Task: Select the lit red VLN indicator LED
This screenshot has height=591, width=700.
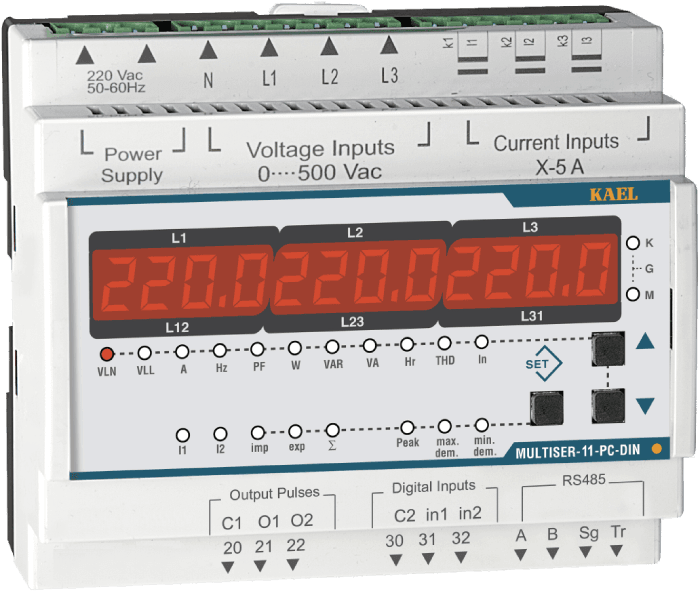Action: tap(107, 354)
